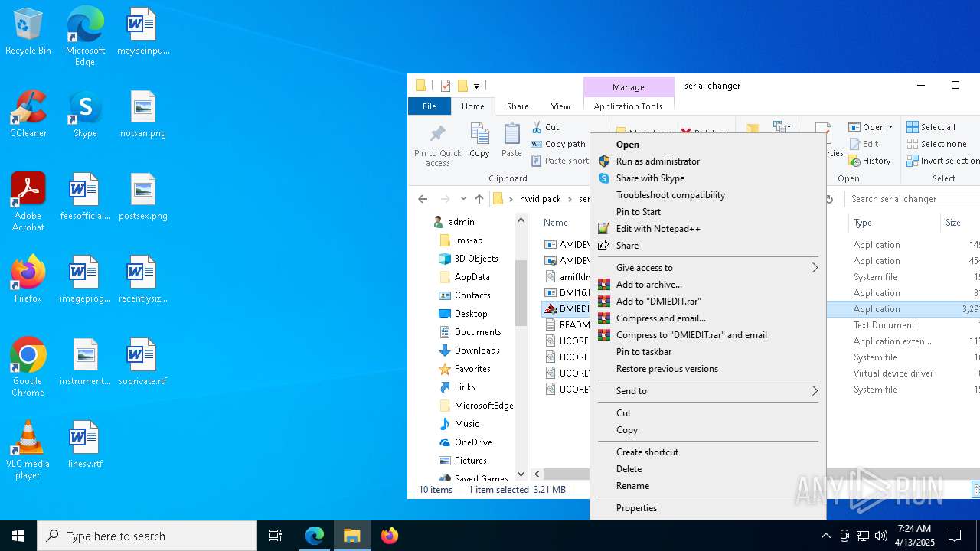Select Google Chrome desktop icon
The width and height of the screenshot is (980, 551).
[x=28, y=367]
